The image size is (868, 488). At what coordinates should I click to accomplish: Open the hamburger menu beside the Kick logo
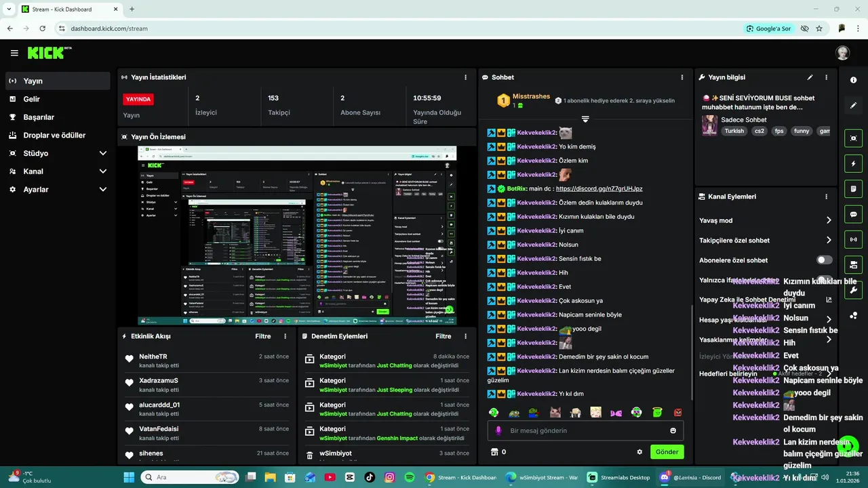coord(14,53)
